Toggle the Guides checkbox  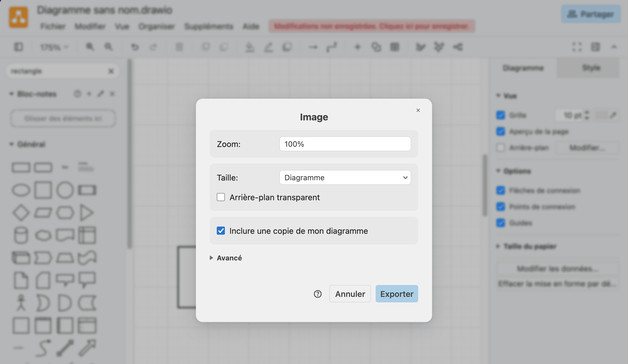501,223
